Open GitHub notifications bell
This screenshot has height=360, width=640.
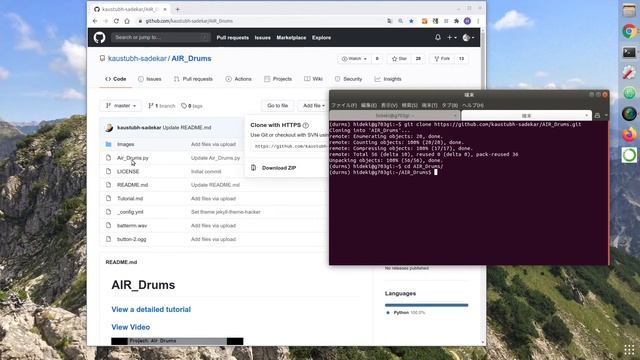tap(438, 38)
